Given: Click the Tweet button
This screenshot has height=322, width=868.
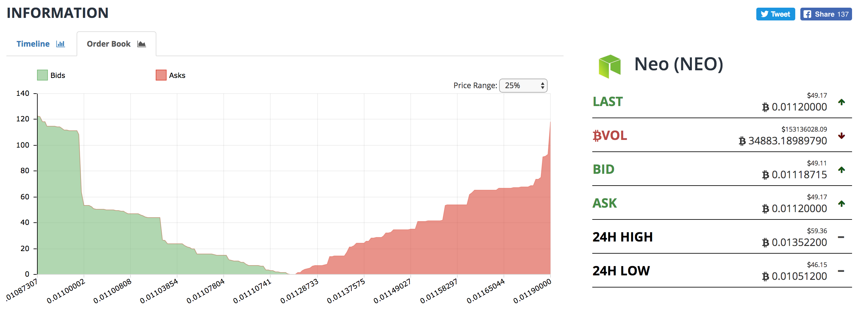Looking at the screenshot, I should click(775, 14).
